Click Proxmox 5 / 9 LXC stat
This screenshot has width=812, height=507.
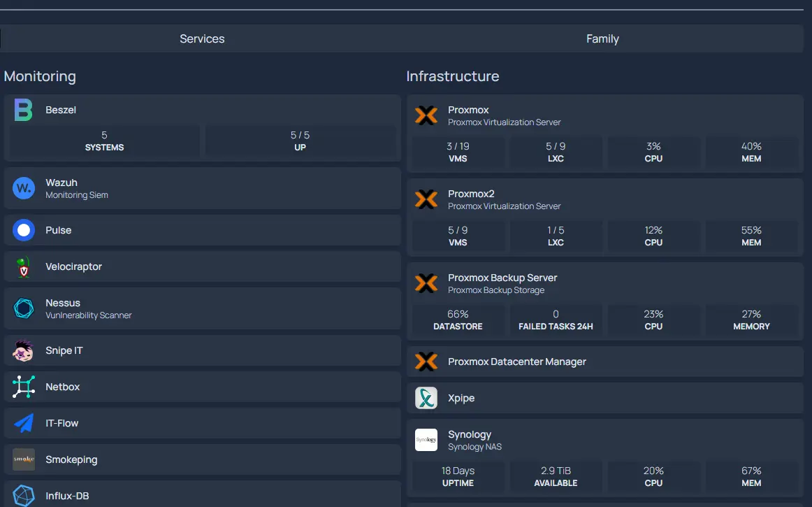pyautogui.click(x=556, y=152)
